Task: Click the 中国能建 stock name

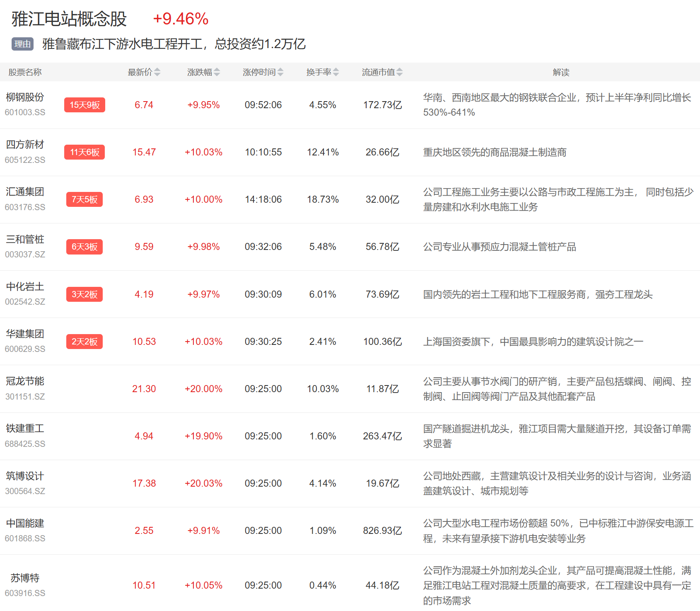Action: [x=25, y=523]
